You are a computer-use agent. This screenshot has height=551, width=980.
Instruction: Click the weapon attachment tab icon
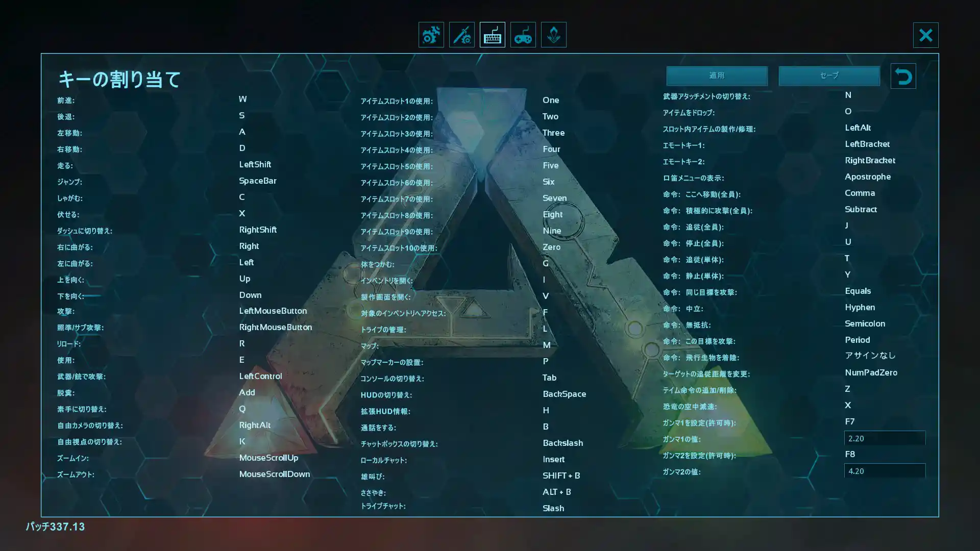pos(461,35)
